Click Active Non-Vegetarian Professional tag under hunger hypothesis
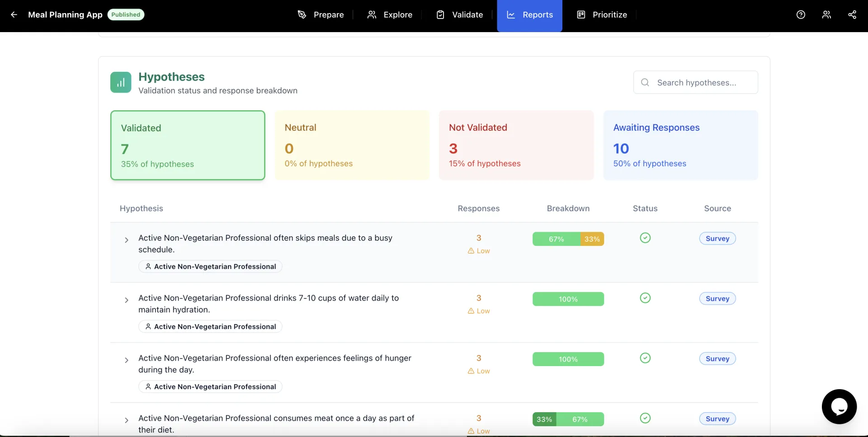Image resolution: width=868 pixels, height=437 pixels. tap(210, 387)
